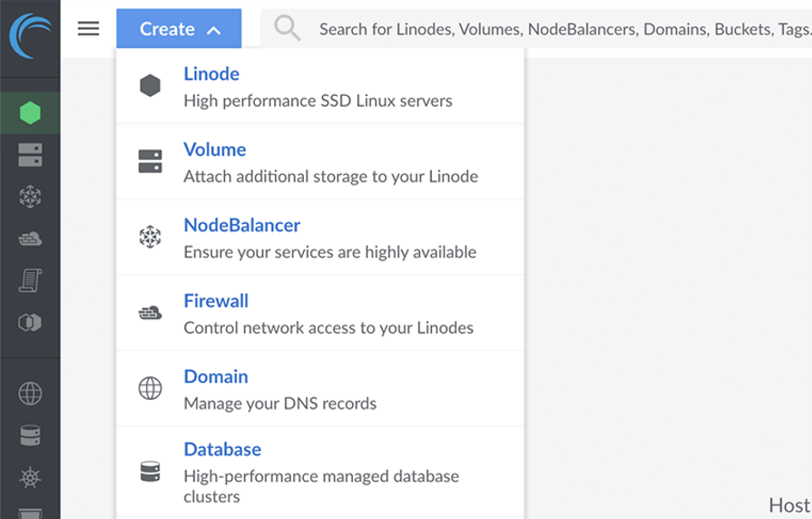Click 'Manage your DNS records' text
The width and height of the screenshot is (812, 519).
coord(280,403)
